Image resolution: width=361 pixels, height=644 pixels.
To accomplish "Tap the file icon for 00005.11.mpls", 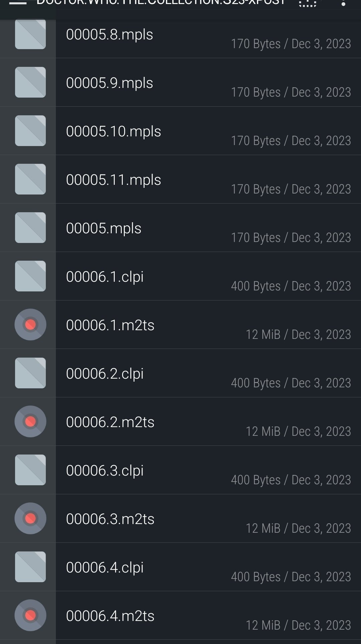I will [x=30, y=179].
